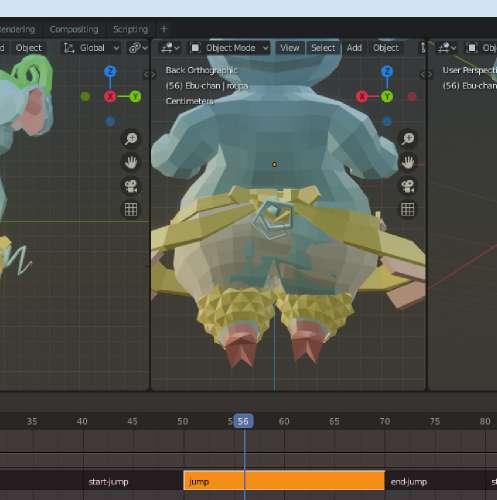Click negative Z blue dot in left gizmo
497x500 pixels.
(110, 121)
